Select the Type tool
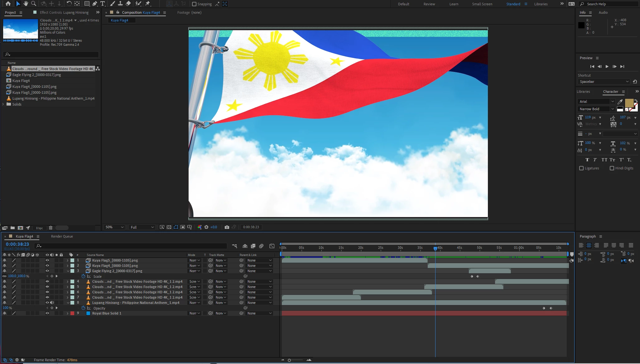640x364 pixels. tap(103, 4)
